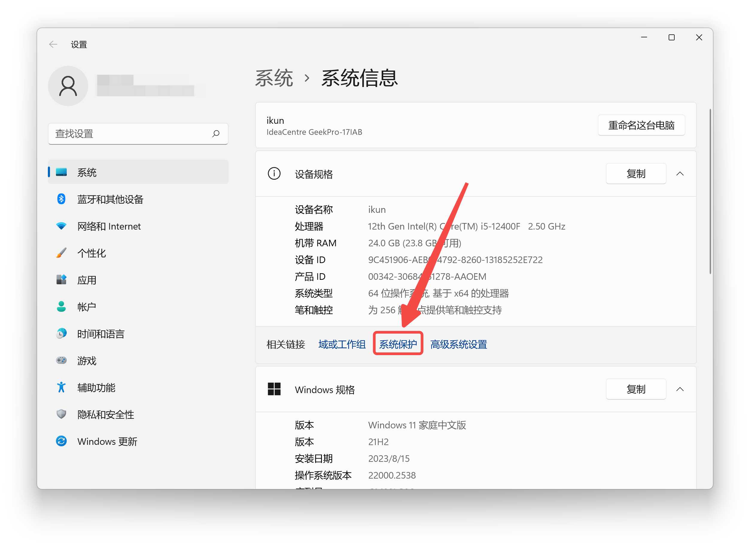Click the product ID 00342-30684 value
The image size is (756, 556).
[427, 277]
